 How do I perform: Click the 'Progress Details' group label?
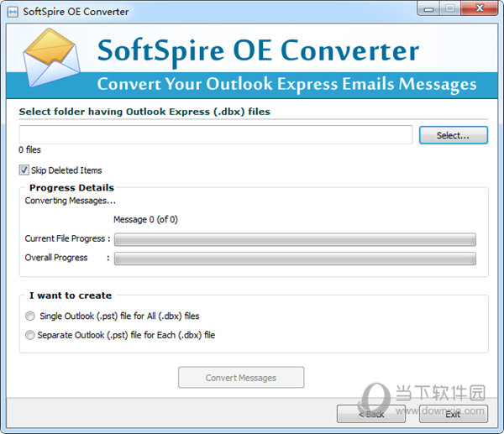click(71, 187)
